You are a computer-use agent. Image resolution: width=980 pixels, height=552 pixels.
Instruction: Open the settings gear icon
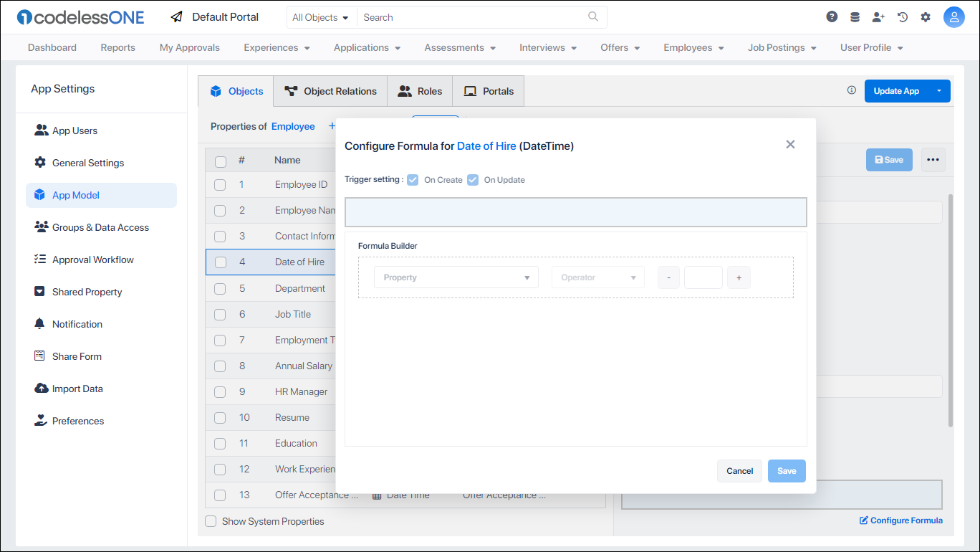[x=926, y=17]
